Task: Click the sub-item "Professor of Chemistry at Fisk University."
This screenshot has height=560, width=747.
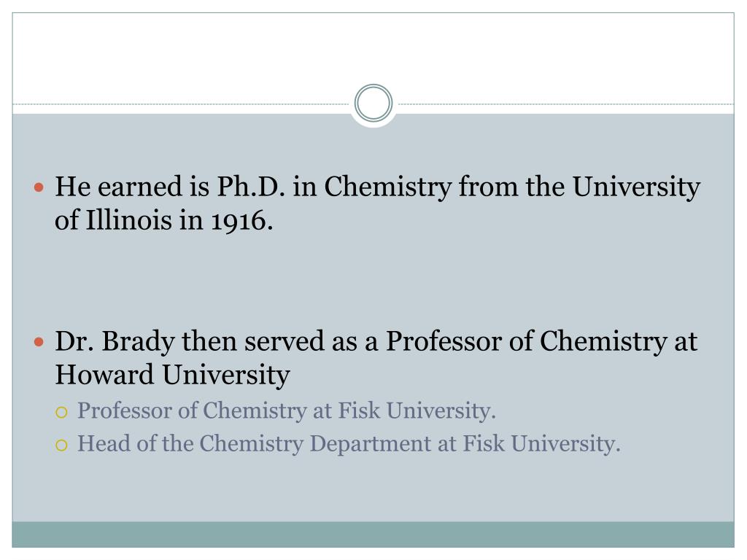Action: click(287, 411)
